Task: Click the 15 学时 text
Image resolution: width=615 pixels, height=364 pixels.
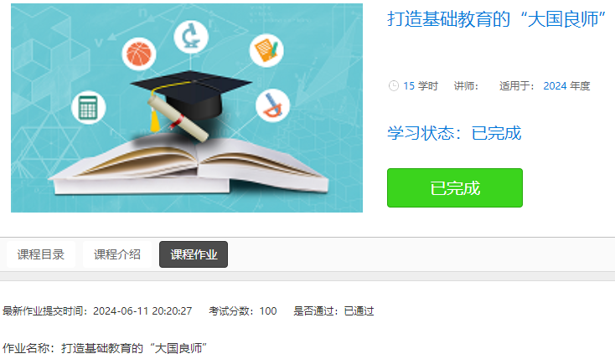Action: [421, 86]
